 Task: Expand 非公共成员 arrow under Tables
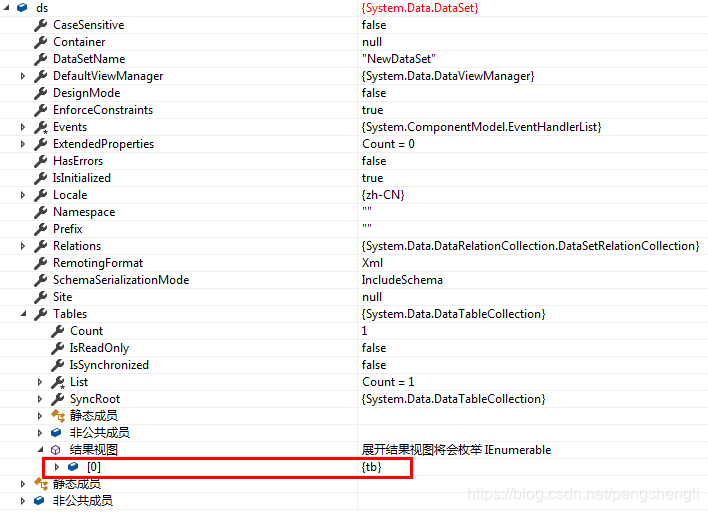40,433
